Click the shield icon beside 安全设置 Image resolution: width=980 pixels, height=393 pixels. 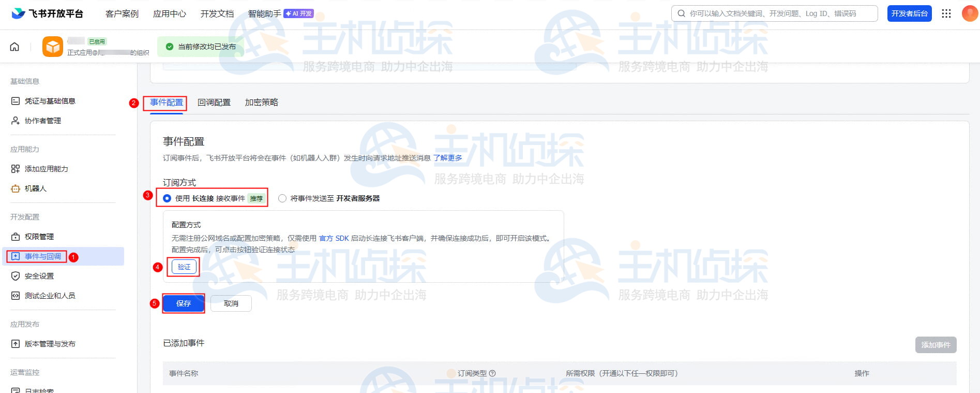pyautogui.click(x=16, y=276)
